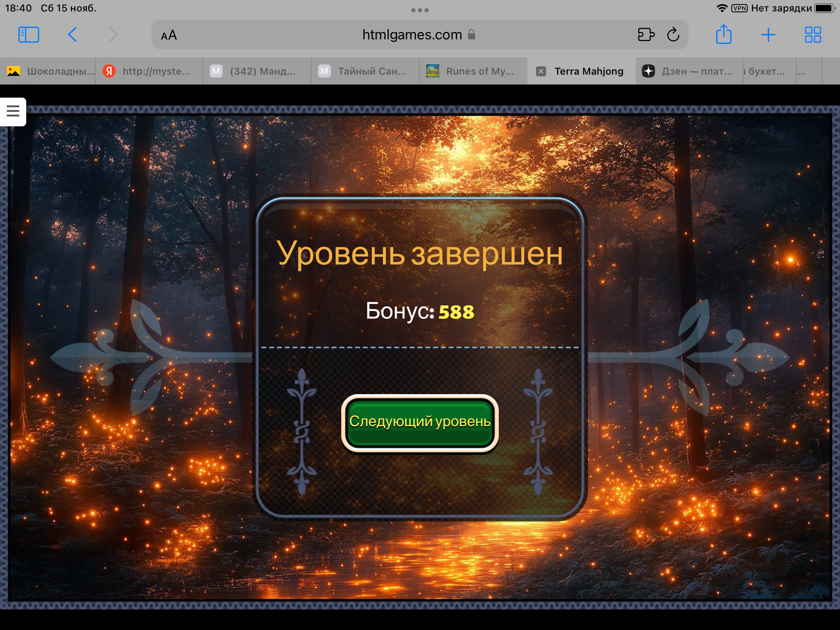Select the http://myste... tab
Screen dimensions: 840x630
coord(150,71)
